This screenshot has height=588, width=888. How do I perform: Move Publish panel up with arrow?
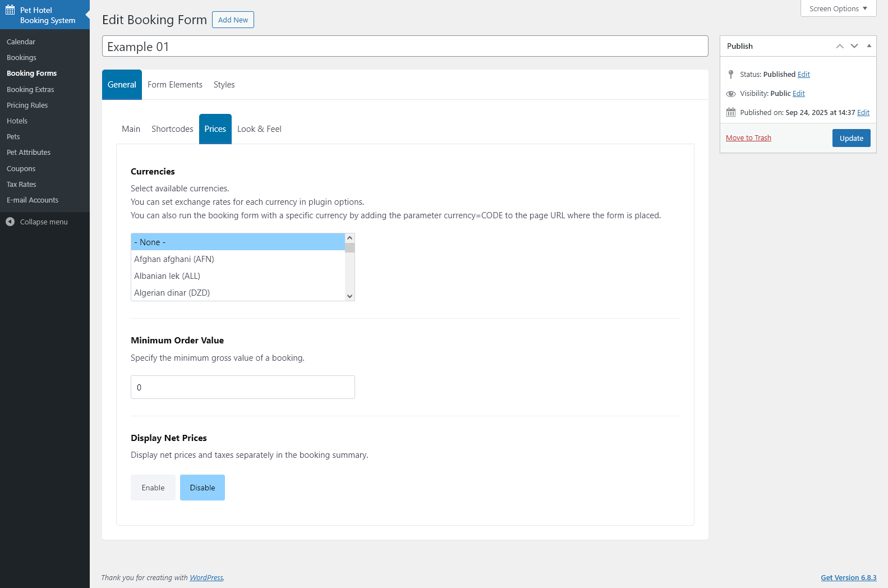(840, 46)
